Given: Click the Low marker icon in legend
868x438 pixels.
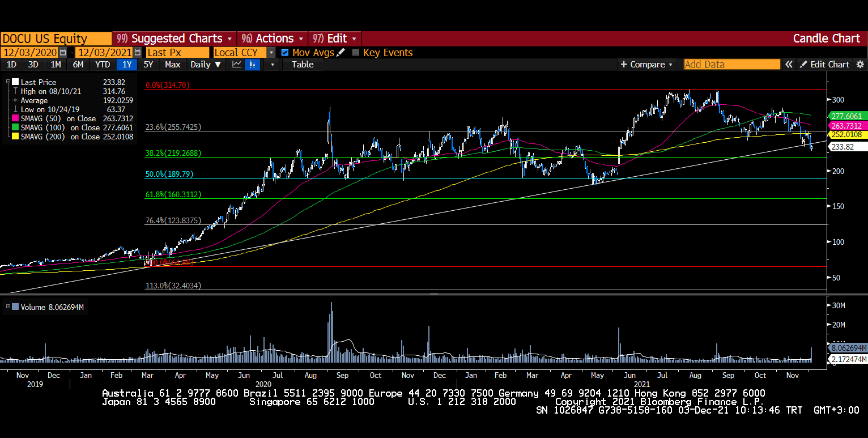Looking at the screenshot, I should 15,109.
